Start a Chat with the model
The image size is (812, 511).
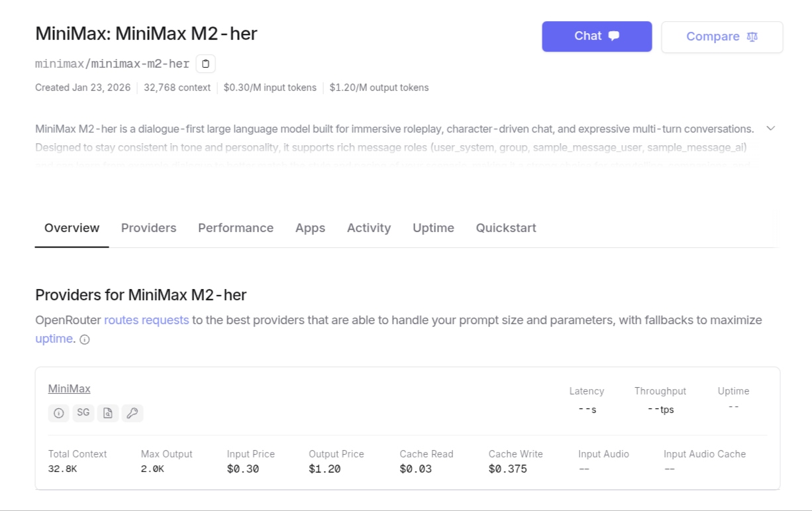597,36
